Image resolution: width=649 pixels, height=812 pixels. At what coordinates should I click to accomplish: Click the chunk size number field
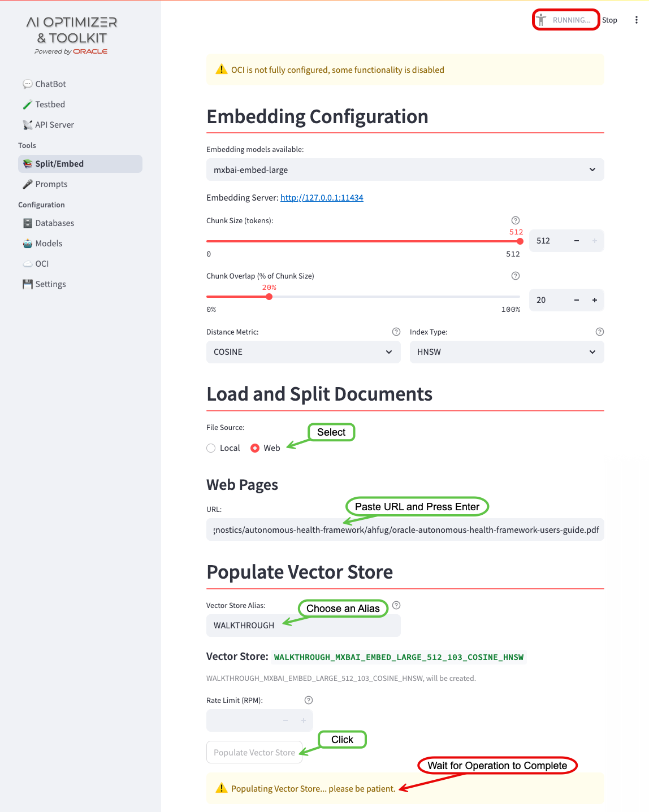(548, 241)
